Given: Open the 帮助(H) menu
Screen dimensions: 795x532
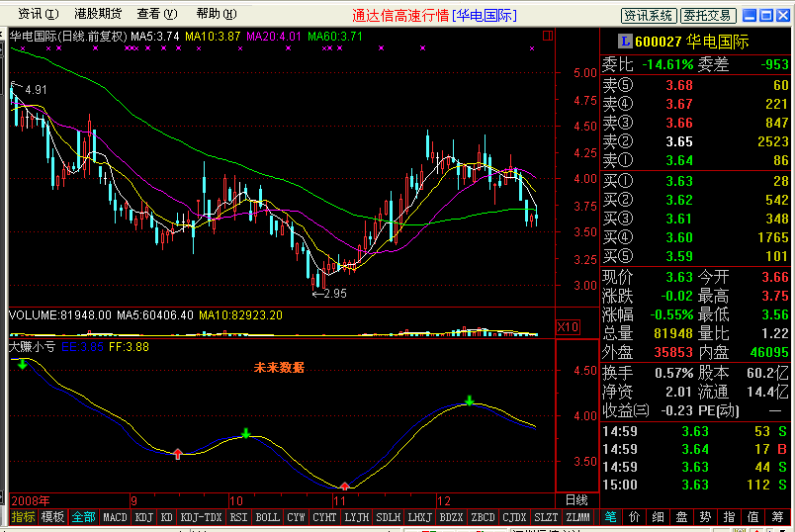Looking at the screenshot, I should point(217,14).
